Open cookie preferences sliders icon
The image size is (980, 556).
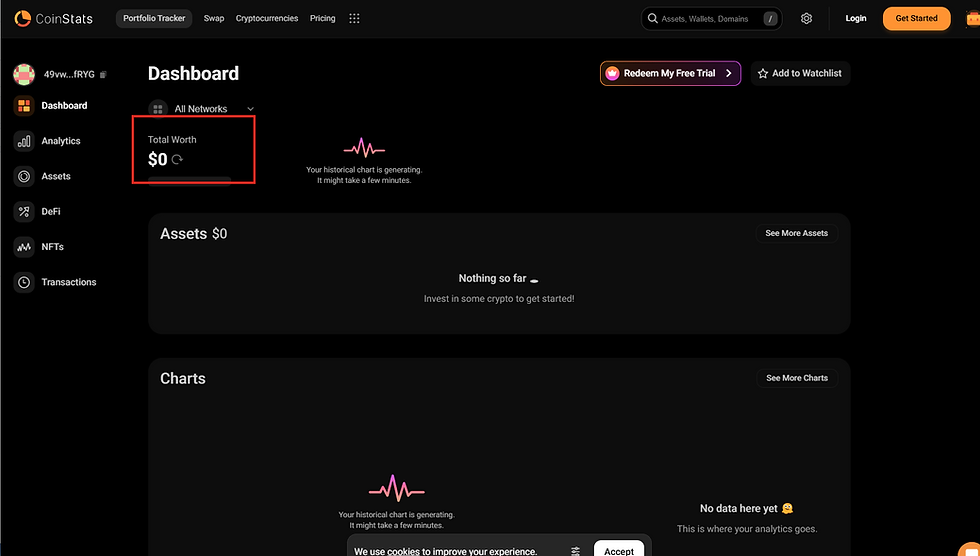click(x=575, y=551)
